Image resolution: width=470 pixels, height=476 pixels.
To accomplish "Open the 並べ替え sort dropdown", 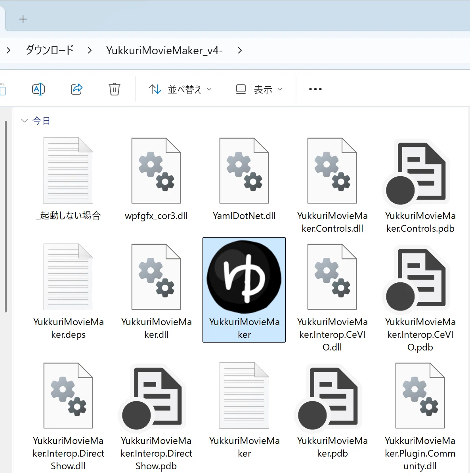I will point(180,89).
